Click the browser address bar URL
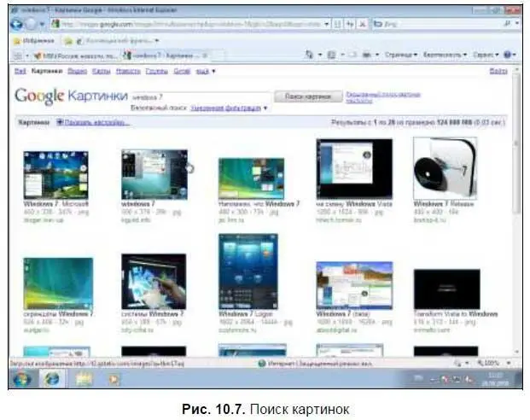This screenshot has height=420, width=530. (190, 24)
